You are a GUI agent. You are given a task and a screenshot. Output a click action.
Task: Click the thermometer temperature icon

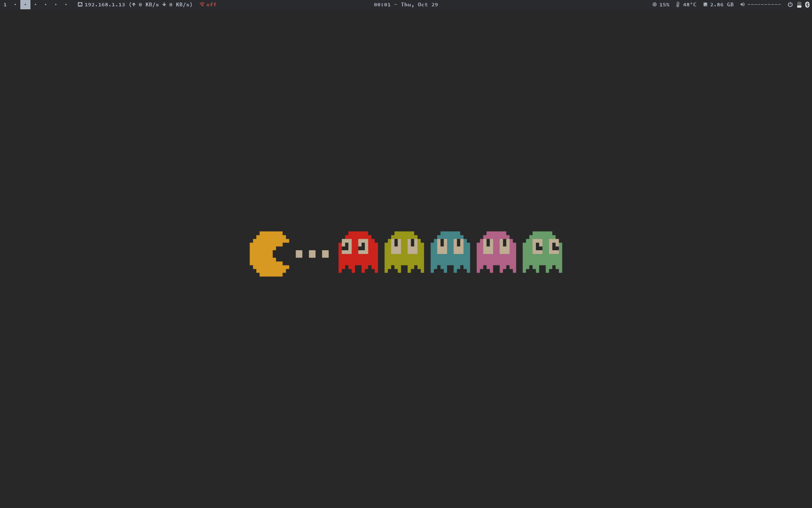(678, 5)
